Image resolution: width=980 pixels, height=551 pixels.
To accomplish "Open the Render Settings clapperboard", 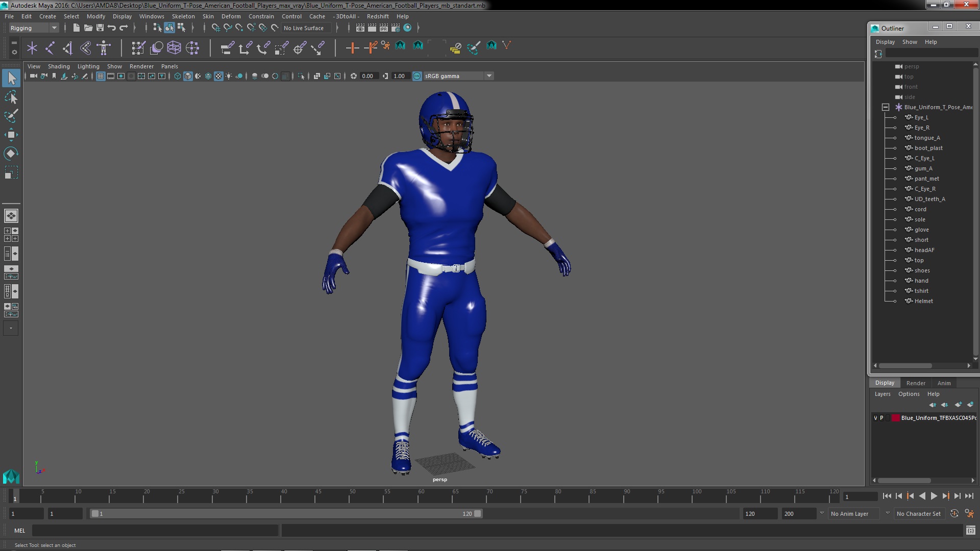I will (x=395, y=28).
